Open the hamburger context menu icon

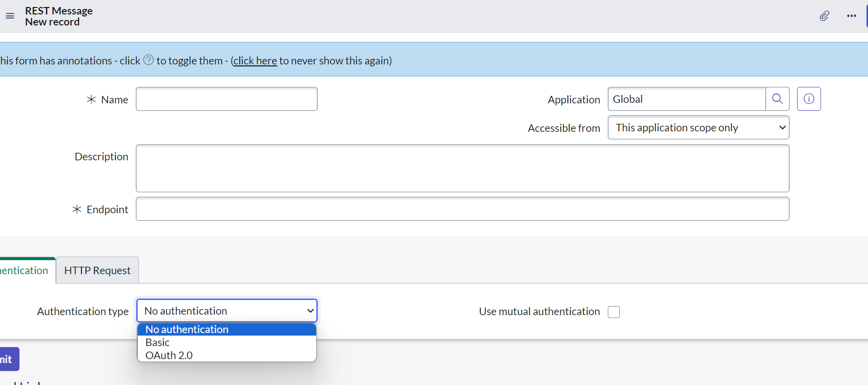coord(10,16)
